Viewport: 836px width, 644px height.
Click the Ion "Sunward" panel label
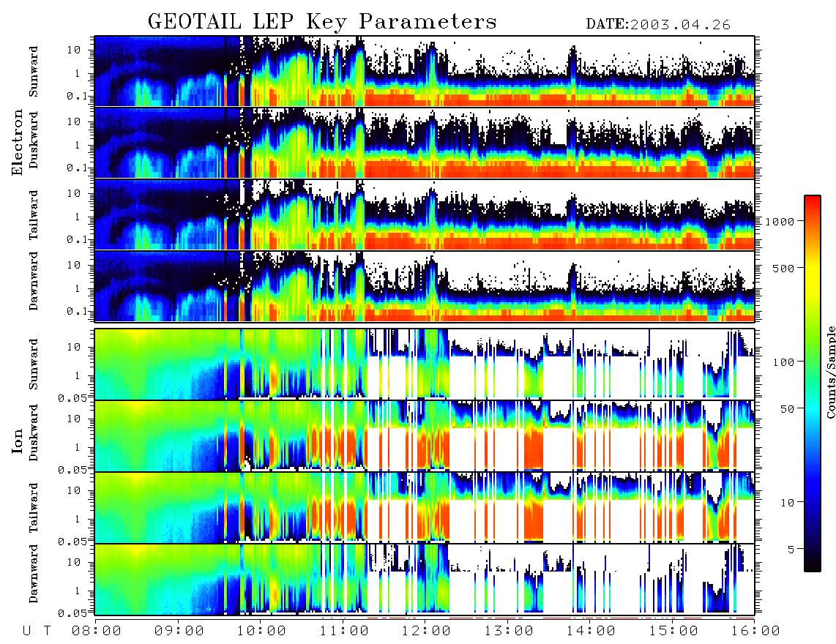click(x=34, y=364)
